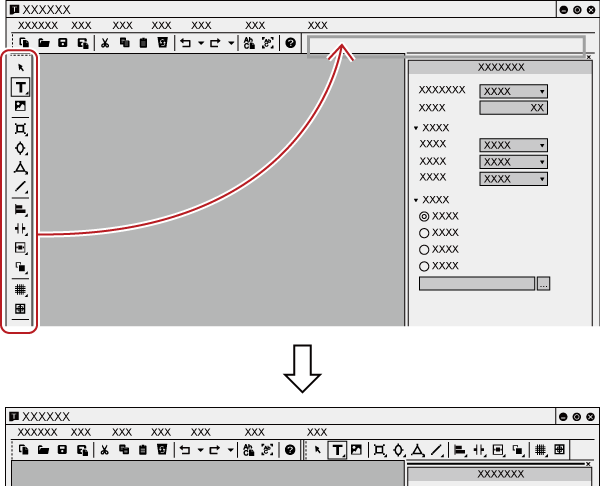Close properties panel with small x, bottom window
Image resolution: width=600 pixels, height=486 pixels.
pos(588,464)
